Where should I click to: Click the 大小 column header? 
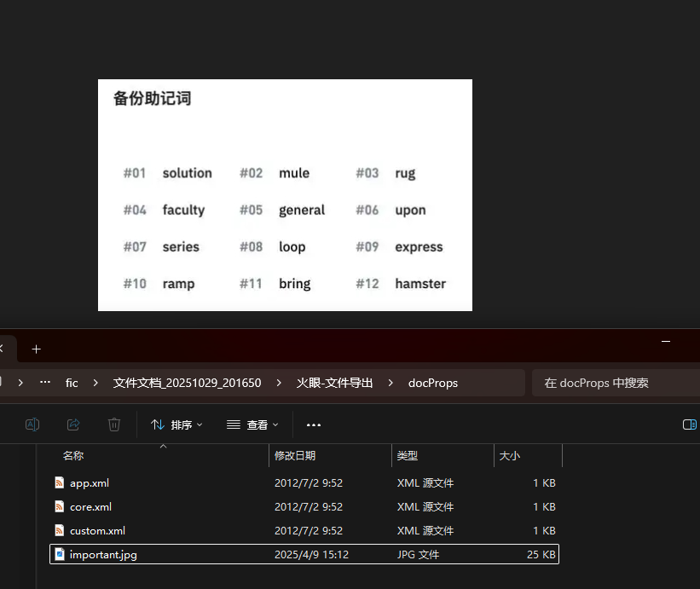(x=509, y=456)
